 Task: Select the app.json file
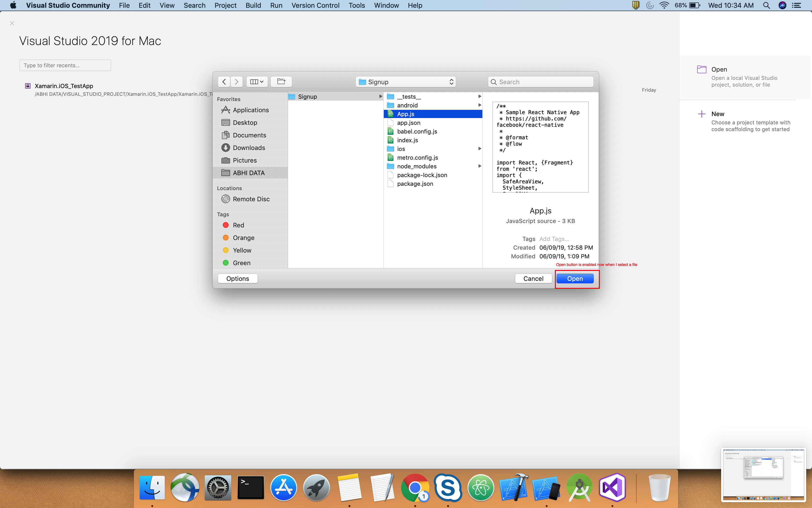click(x=433, y=123)
